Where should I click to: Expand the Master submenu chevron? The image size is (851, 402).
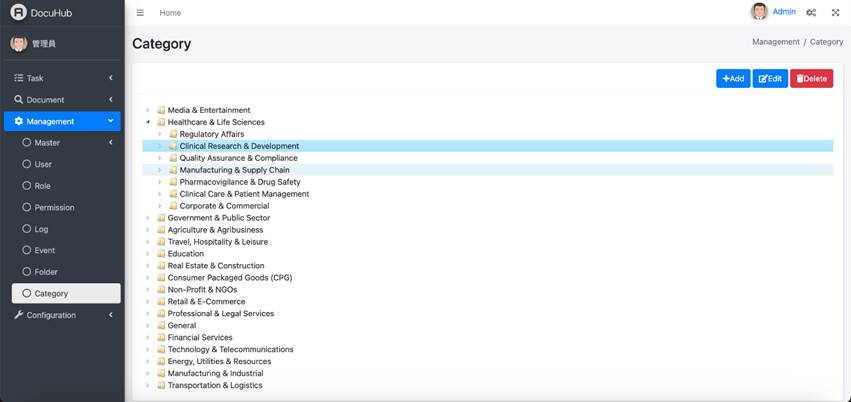click(x=111, y=143)
